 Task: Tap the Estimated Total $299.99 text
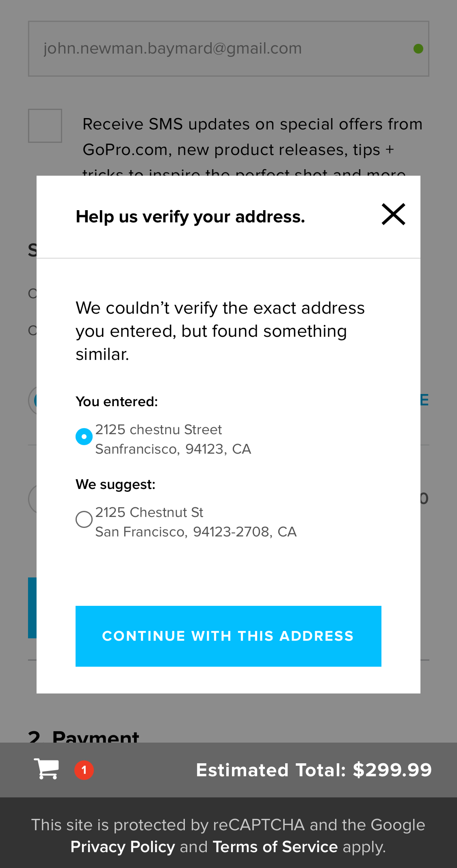314,770
